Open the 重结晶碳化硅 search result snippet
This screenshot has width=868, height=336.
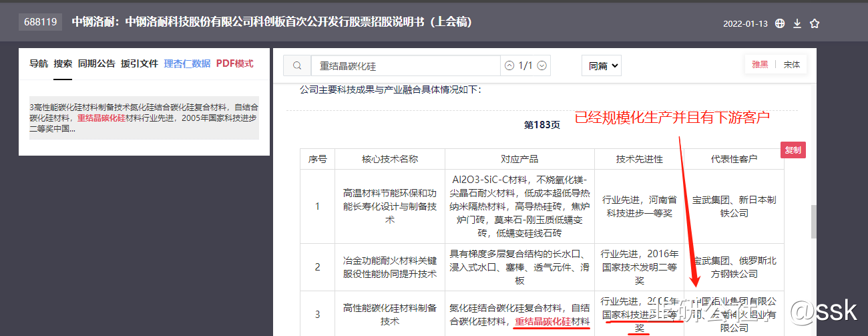tap(144, 118)
